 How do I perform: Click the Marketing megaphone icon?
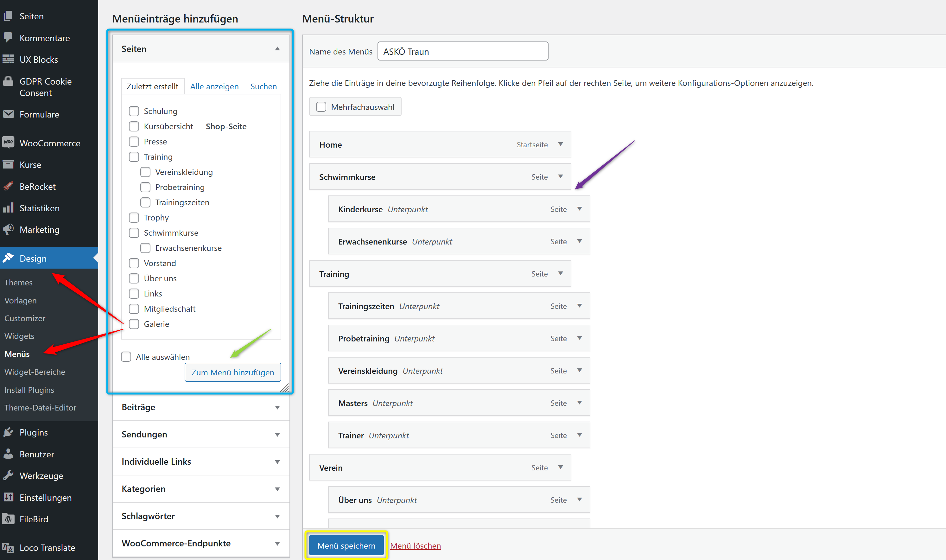pos(8,229)
